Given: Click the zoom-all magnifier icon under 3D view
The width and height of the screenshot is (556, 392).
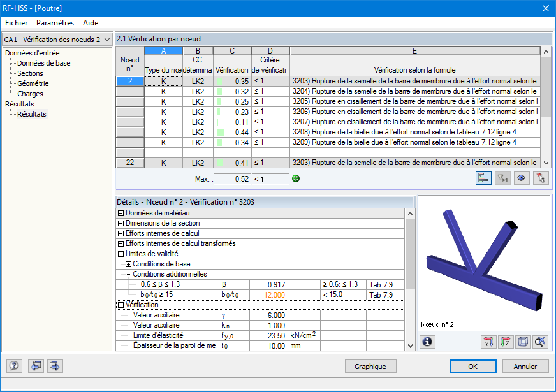Looking at the screenshot, I should pos(540,342).
